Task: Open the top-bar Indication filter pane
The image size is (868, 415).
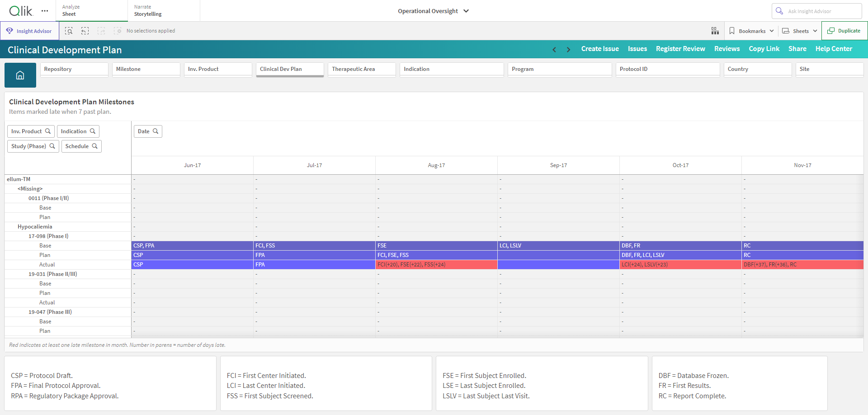Action: coord(452,70)
